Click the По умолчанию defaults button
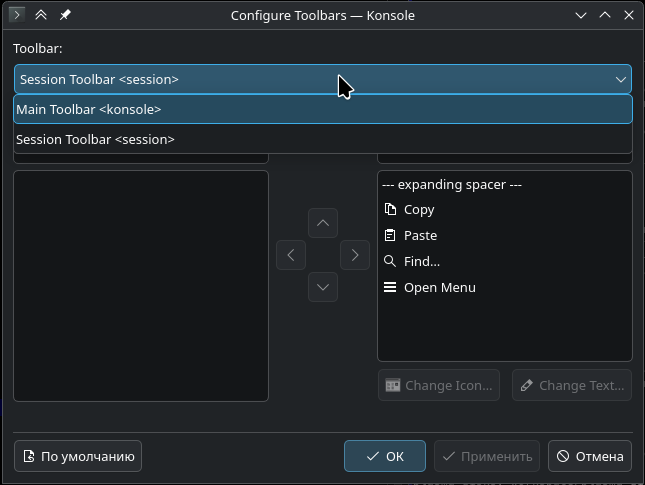This screenshot has height=485, width=645. (78, 456)
